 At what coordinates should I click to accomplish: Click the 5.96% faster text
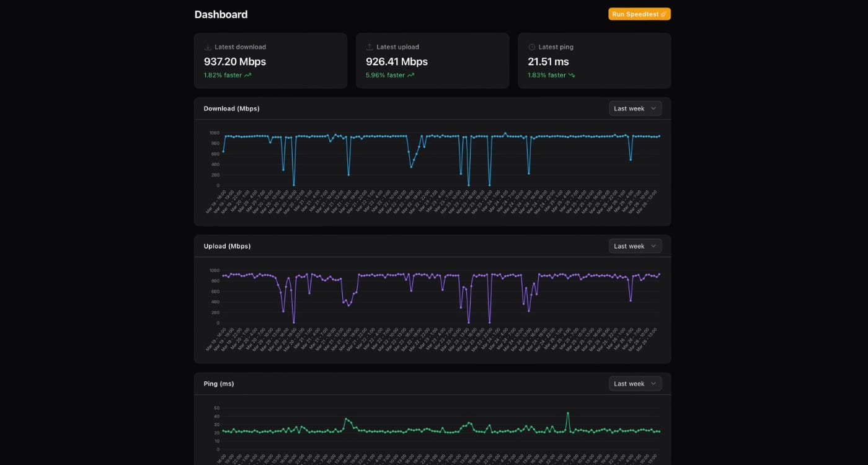pos(385,75)
